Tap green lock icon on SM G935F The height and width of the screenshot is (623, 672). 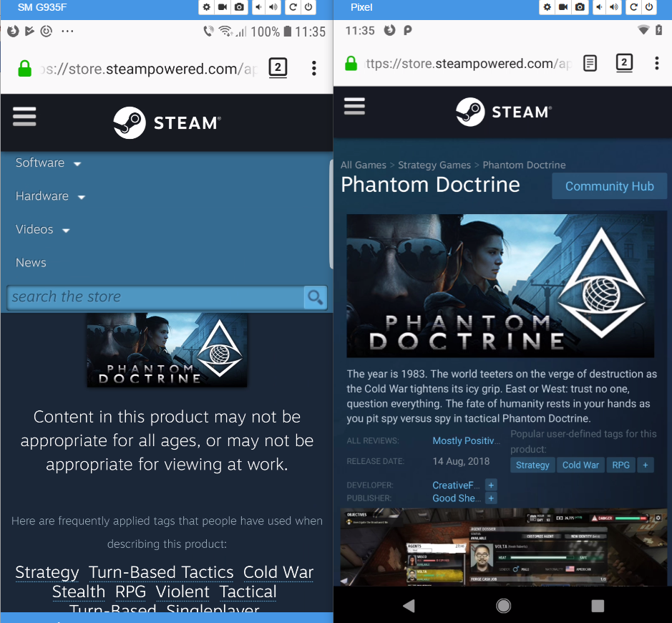tap(24, 68)
